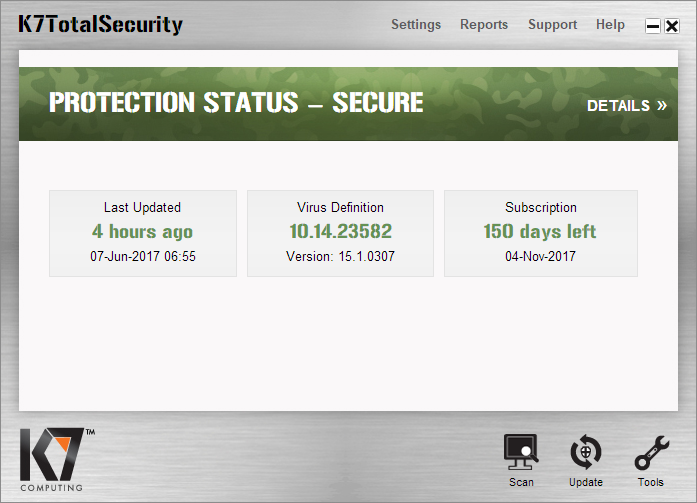This screenshot has width=697, height=503.
Task: Start a scan with the Scan icon
Action: (521, 455)
